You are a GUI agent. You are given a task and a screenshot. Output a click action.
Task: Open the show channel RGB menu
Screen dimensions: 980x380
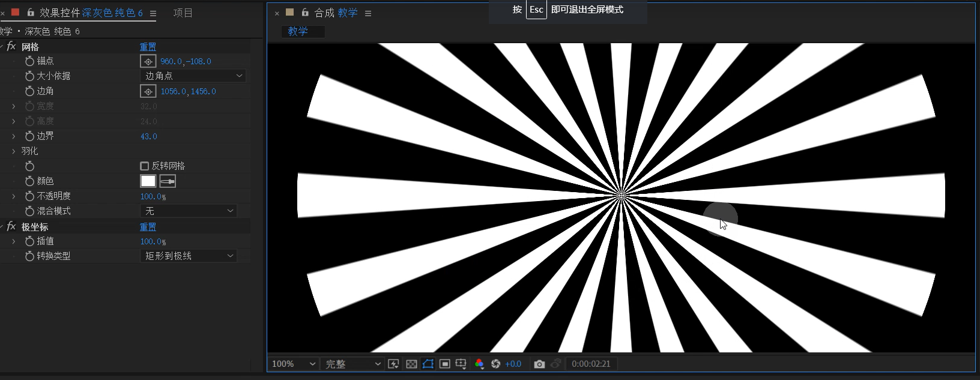479,364
